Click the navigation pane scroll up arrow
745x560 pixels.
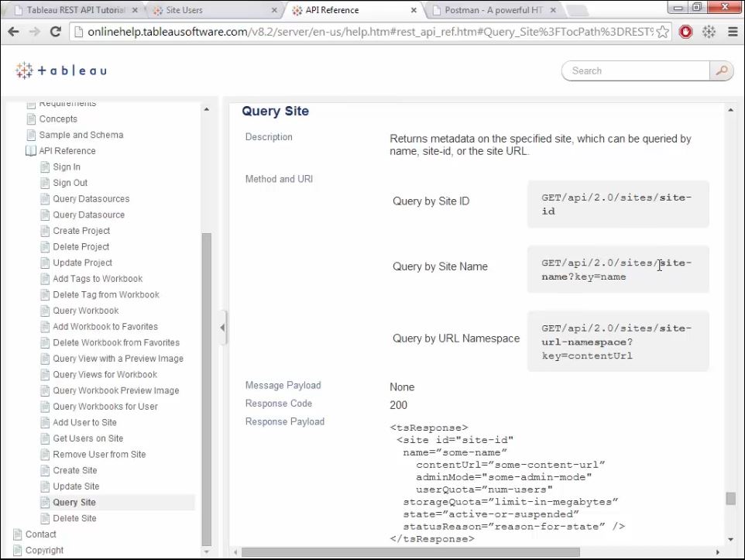[207, 109]
